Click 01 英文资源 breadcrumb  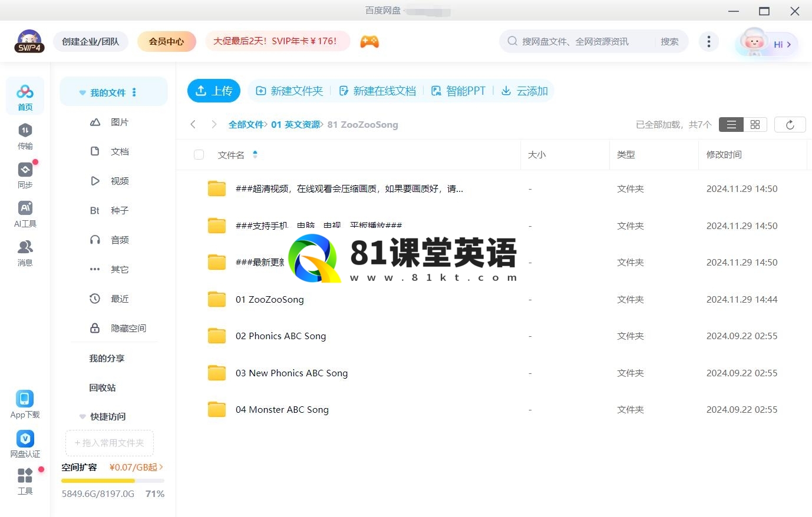point(295,124)
